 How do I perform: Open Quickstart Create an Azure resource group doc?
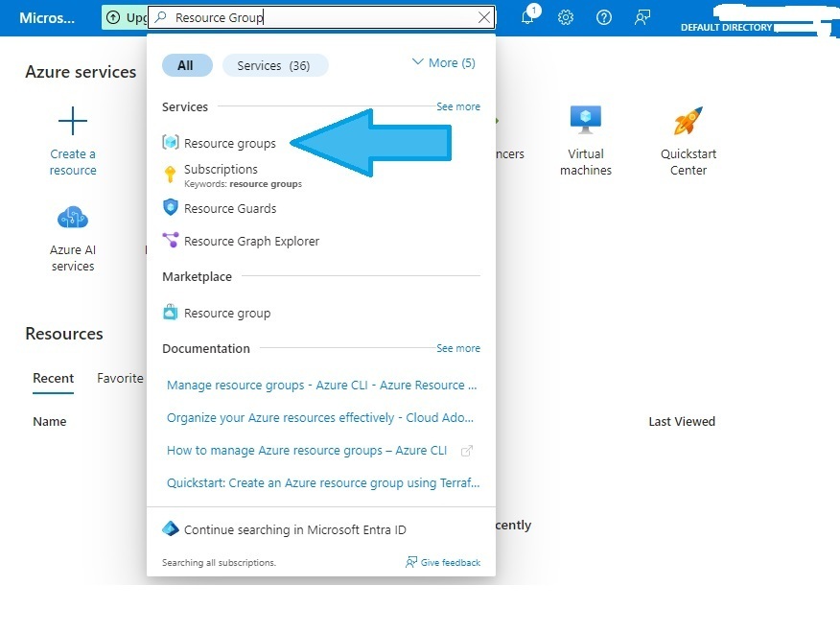[x=323, y=483]
